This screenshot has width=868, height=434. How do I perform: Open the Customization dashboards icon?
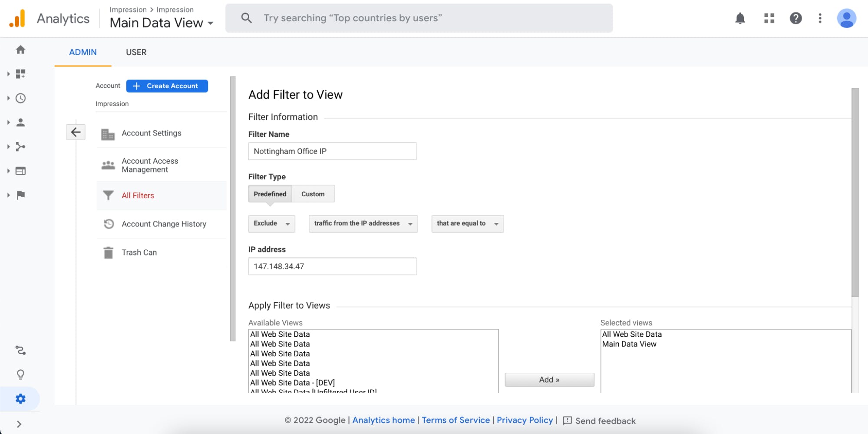[x=20, y=74]
